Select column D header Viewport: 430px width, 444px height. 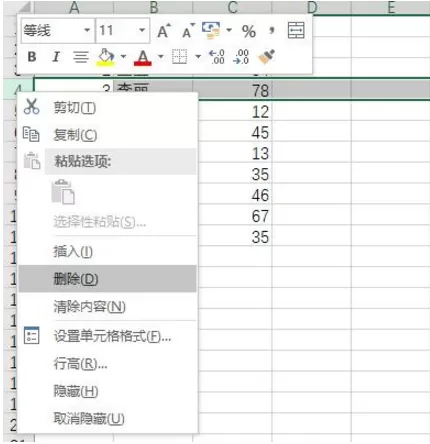312,7
